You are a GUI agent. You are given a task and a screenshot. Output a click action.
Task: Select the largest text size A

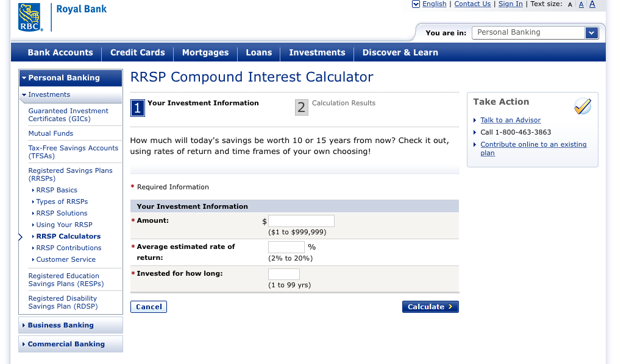tap(592, 4)
